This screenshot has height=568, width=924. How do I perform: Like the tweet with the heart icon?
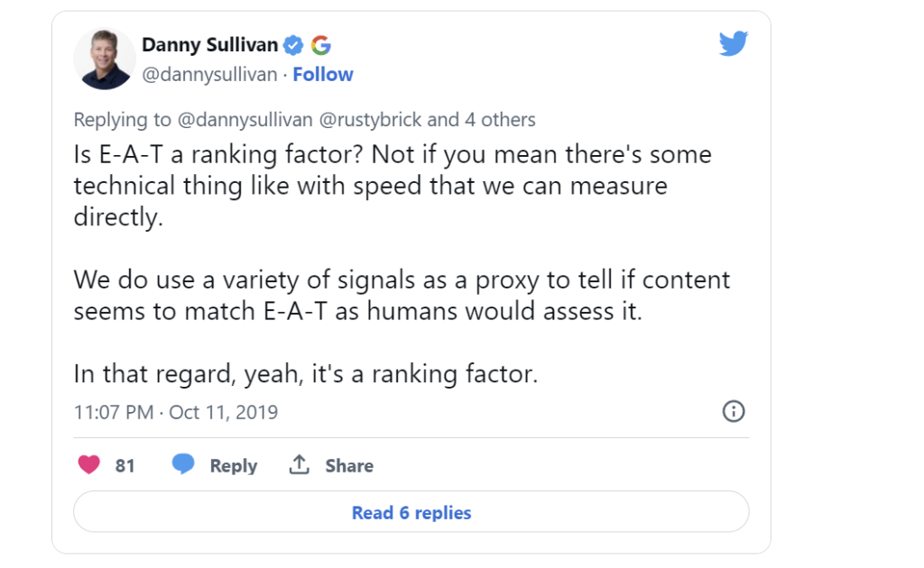click(88, 465)
